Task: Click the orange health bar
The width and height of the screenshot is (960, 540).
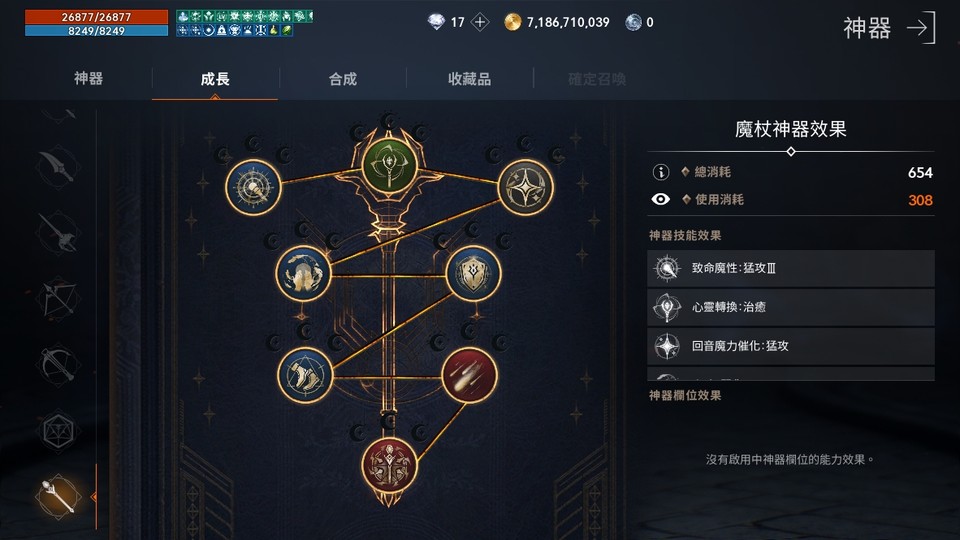Action: 96,17
